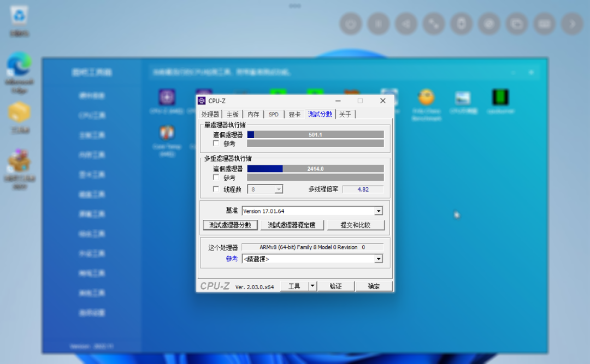Open the purple CPU-Z icon in toolbox window
This screenshot has width=590, height=364.
tap(167, 97)
